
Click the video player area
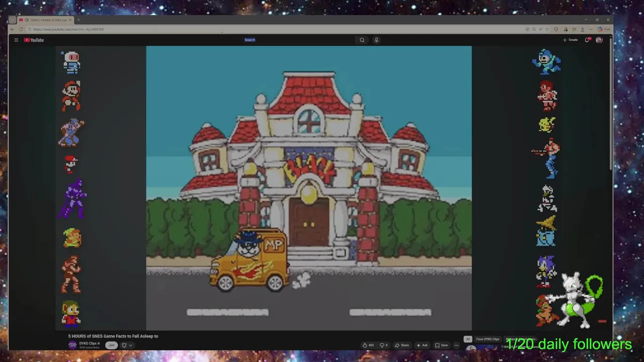[x=309, y=188]
